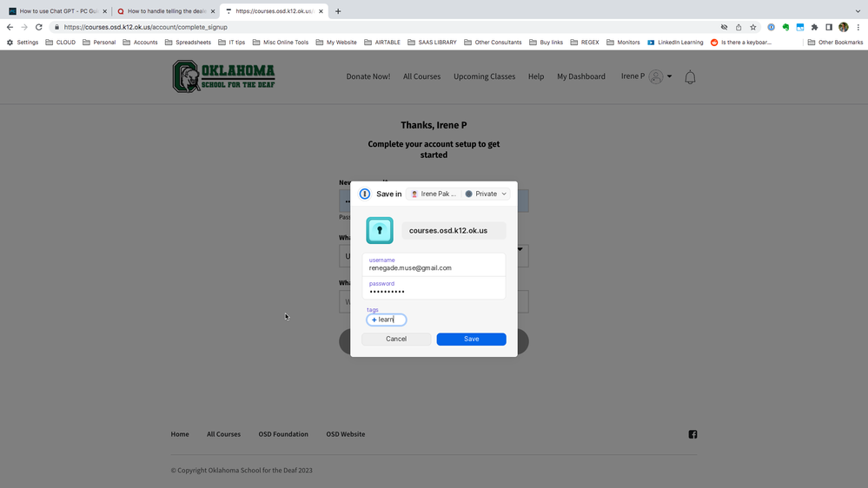The width and height of the screenshot is (868, 488).
Task: Click the share page icon in address bar
Action: pyautogui.click(x=739, y=27)
